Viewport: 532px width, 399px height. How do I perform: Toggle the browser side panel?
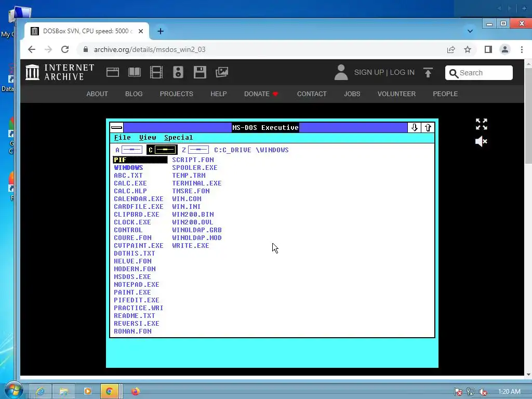488,49
